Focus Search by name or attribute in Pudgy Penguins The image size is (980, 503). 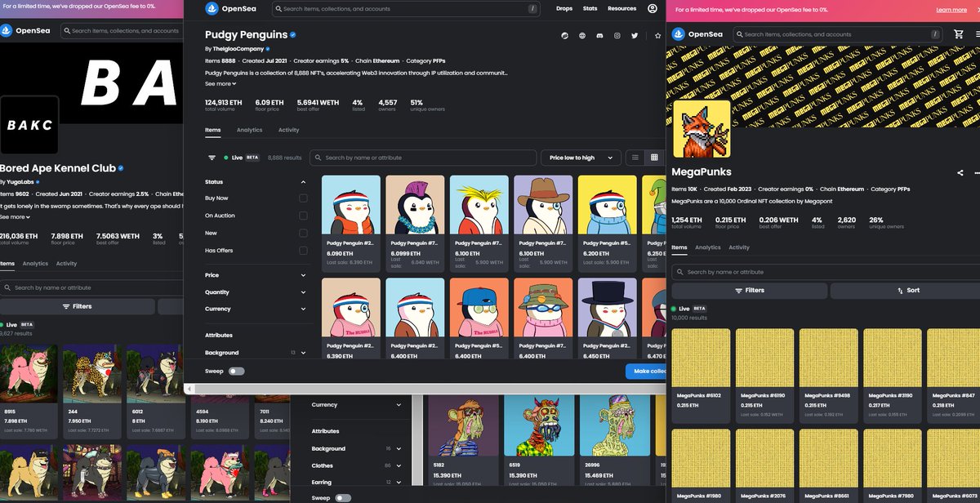point(422,158)
